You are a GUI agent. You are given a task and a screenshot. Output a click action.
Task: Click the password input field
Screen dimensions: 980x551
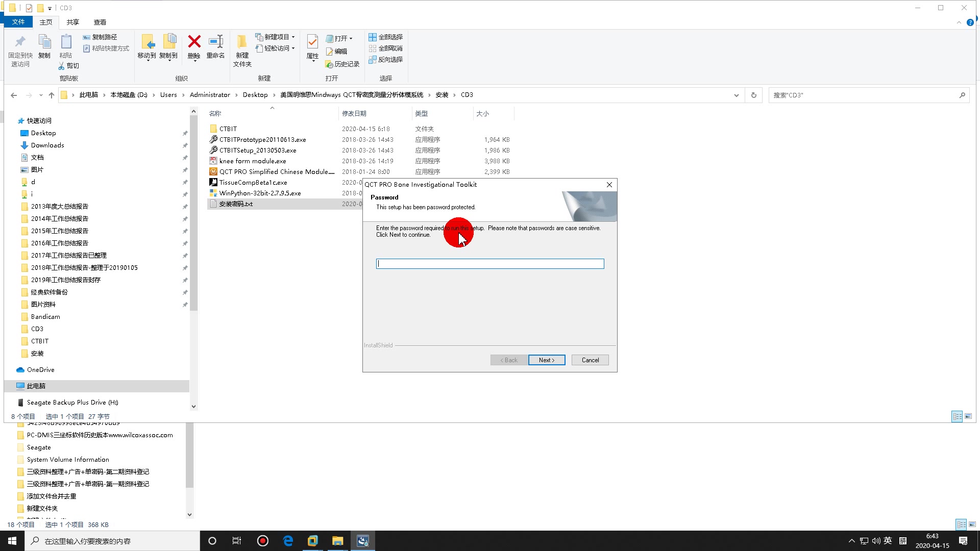(490, 264)
